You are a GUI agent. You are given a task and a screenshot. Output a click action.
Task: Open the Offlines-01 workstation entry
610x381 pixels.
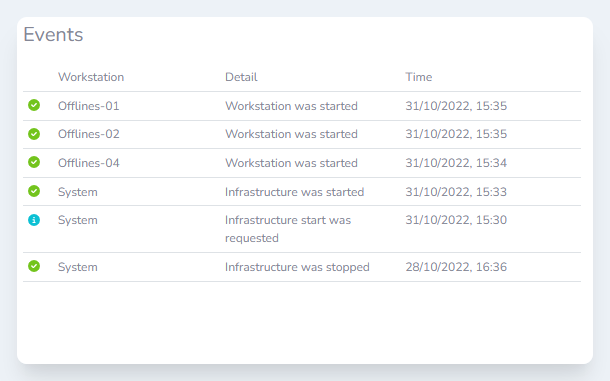89,106
